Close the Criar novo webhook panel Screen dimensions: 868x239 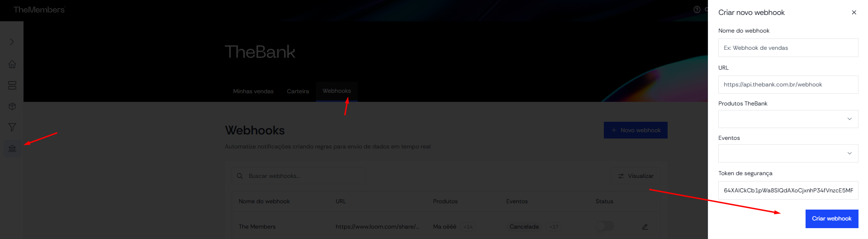854,12
